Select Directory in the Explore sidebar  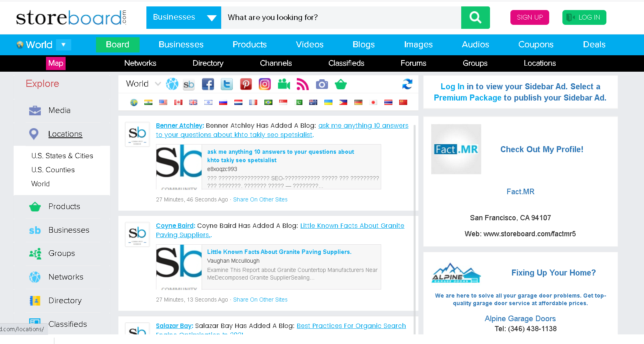[65, 300]
